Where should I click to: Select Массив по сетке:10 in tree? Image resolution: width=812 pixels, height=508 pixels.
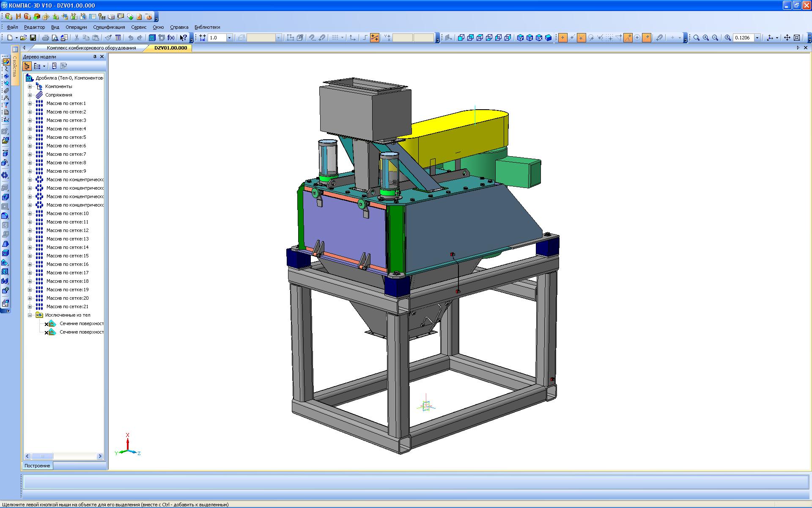[67, 213]
